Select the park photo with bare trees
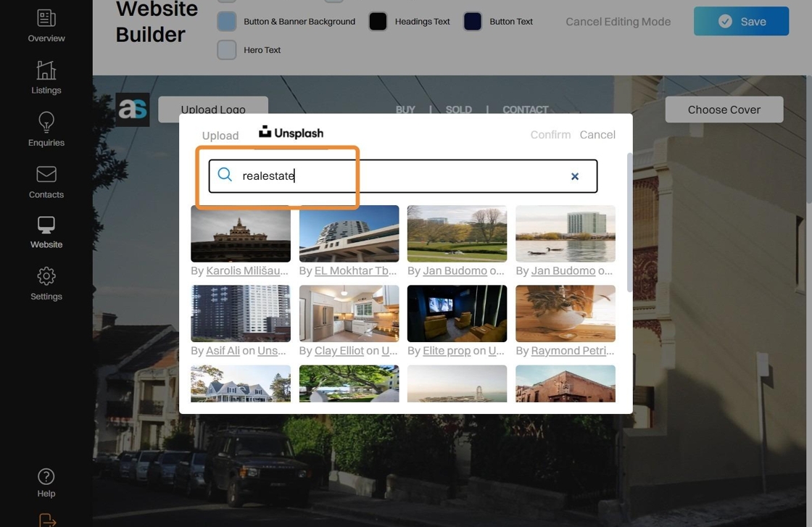 click(457, 233)
